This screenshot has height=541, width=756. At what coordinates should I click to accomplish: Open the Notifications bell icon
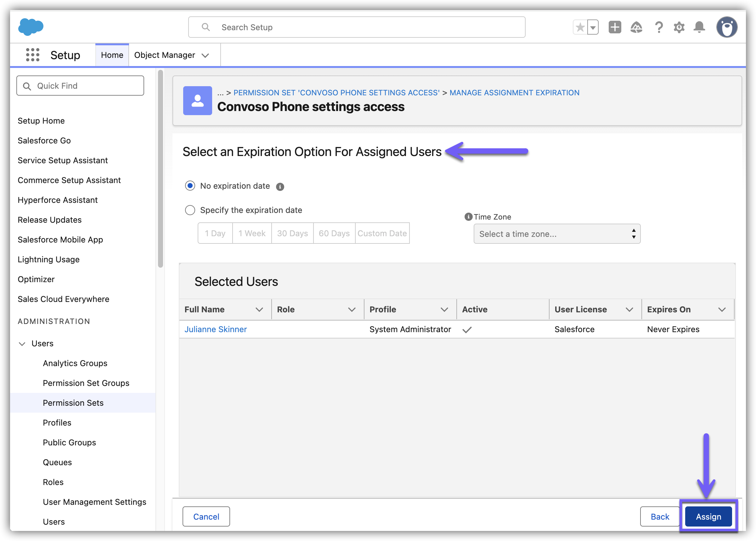click(x=699, y=27)
